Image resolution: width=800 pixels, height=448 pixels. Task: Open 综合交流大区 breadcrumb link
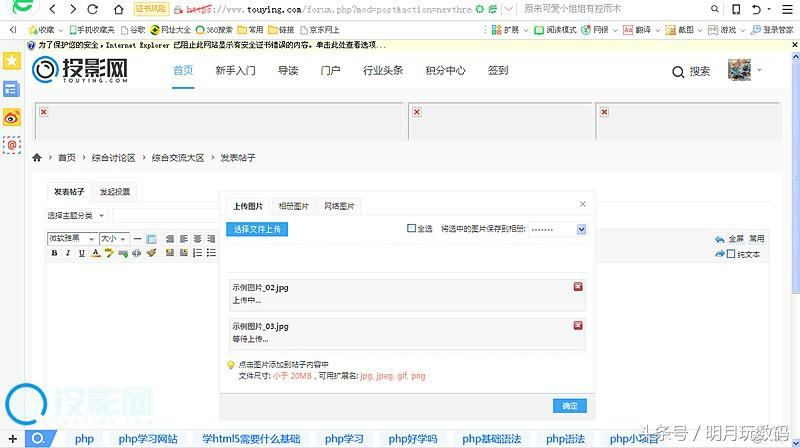pyautogui.click(x=178, y=158)
